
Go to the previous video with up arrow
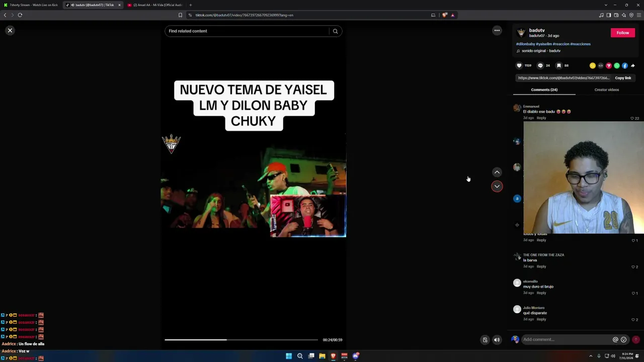[497, 172]
